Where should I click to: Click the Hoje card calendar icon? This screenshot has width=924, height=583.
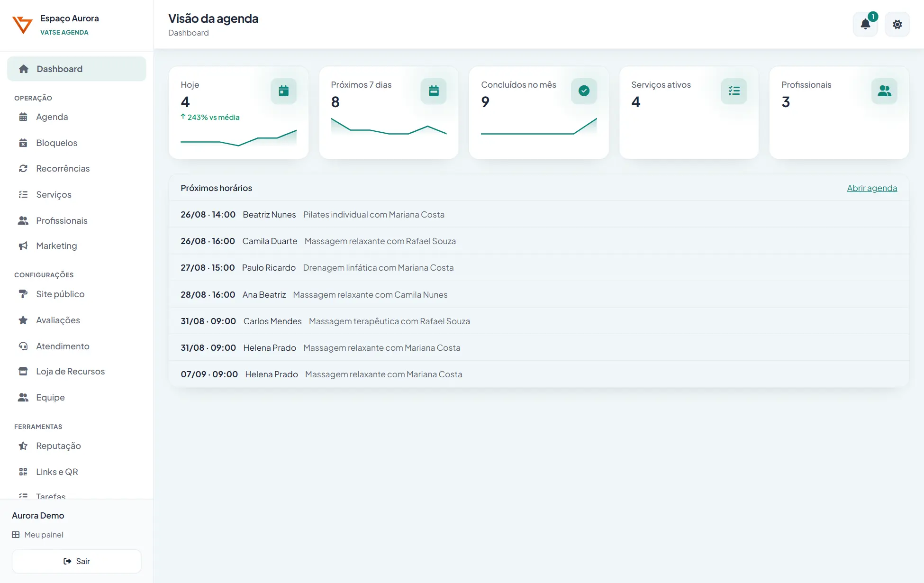click(283, 91)
